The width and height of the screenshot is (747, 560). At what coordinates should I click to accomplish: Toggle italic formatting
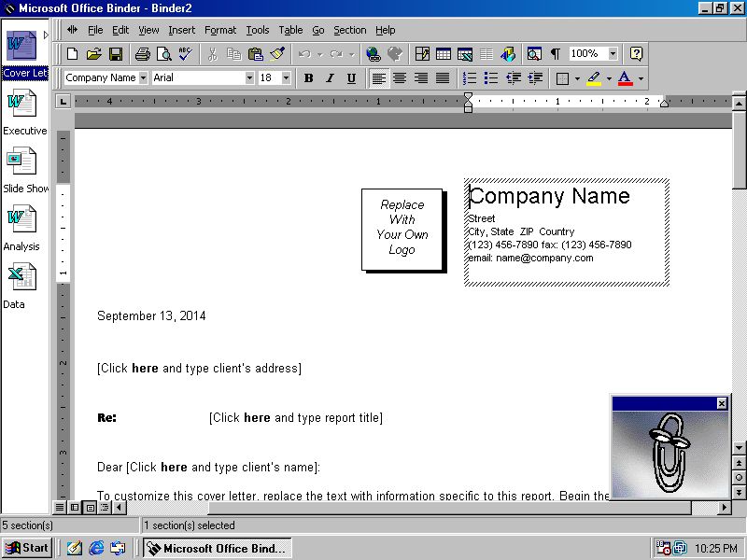coord(329,77)
